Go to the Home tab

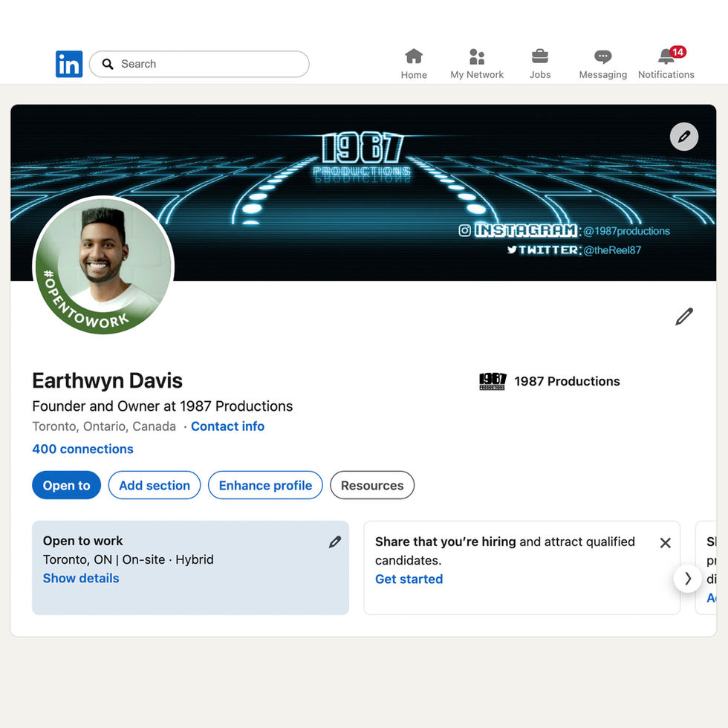pyautogui.click(x=414, y=64)
